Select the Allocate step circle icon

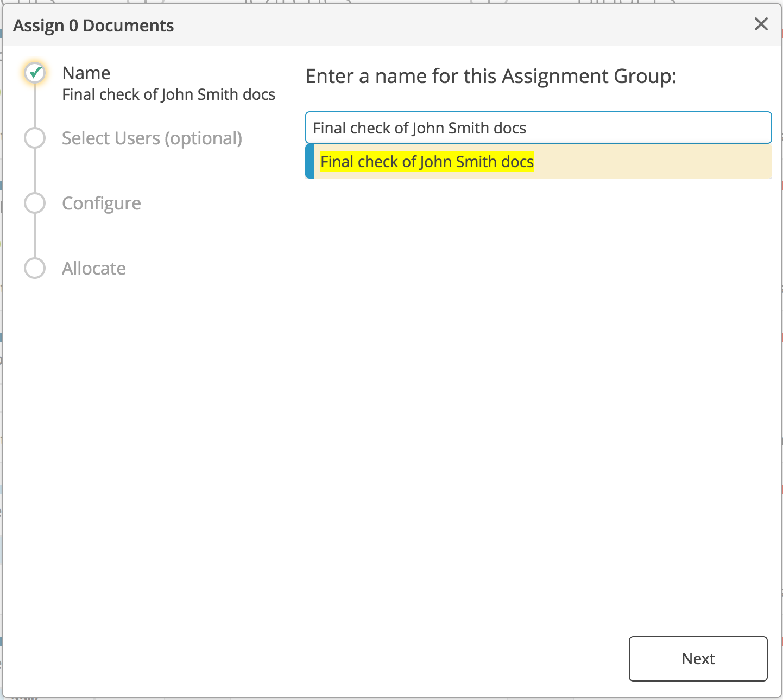[35, 268]
